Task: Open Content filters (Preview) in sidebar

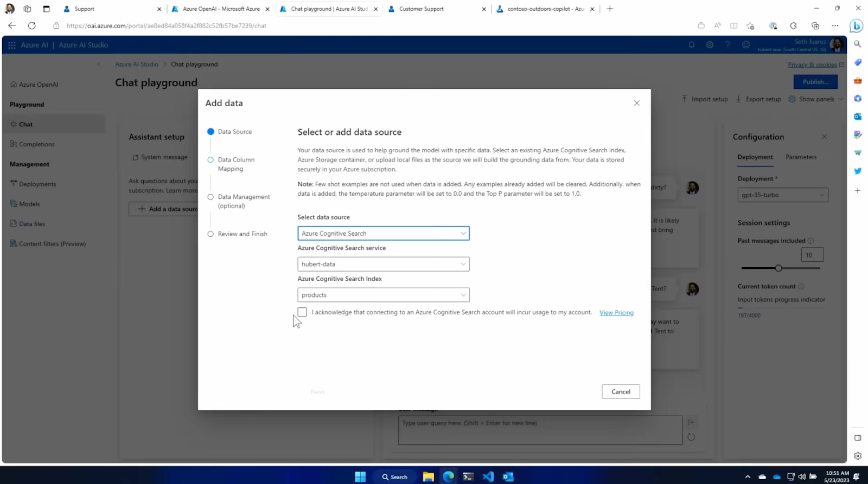Action: tap(48, 244)
